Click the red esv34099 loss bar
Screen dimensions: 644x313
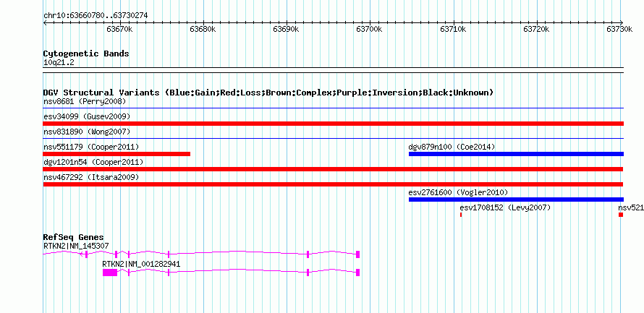333,124
